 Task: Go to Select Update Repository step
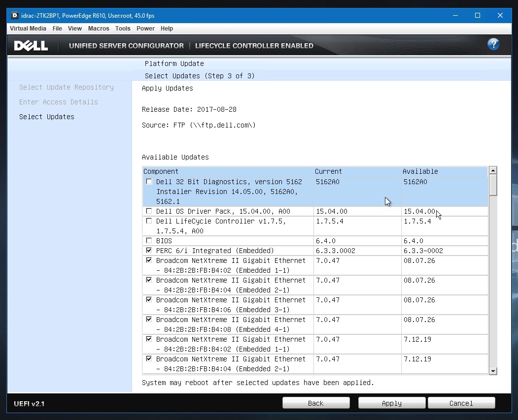coord(67,87)
